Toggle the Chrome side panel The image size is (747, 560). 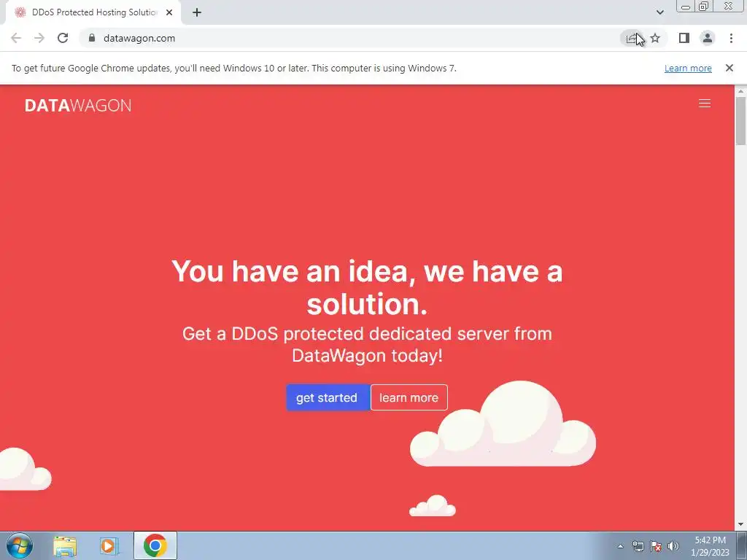(x=684, y=38)
